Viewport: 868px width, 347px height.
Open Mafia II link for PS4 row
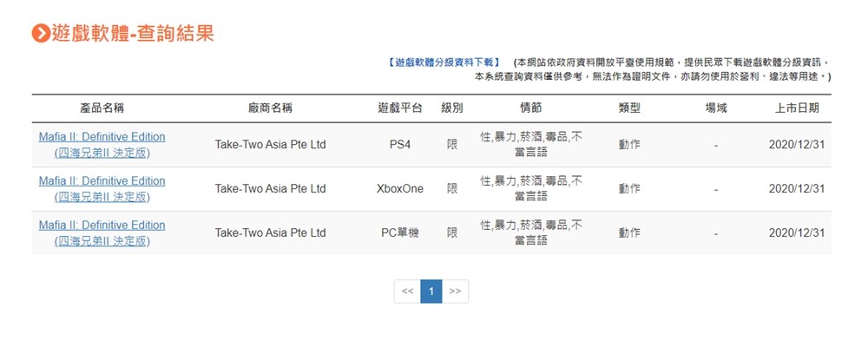pyautogui.click(x=102, y=145)
